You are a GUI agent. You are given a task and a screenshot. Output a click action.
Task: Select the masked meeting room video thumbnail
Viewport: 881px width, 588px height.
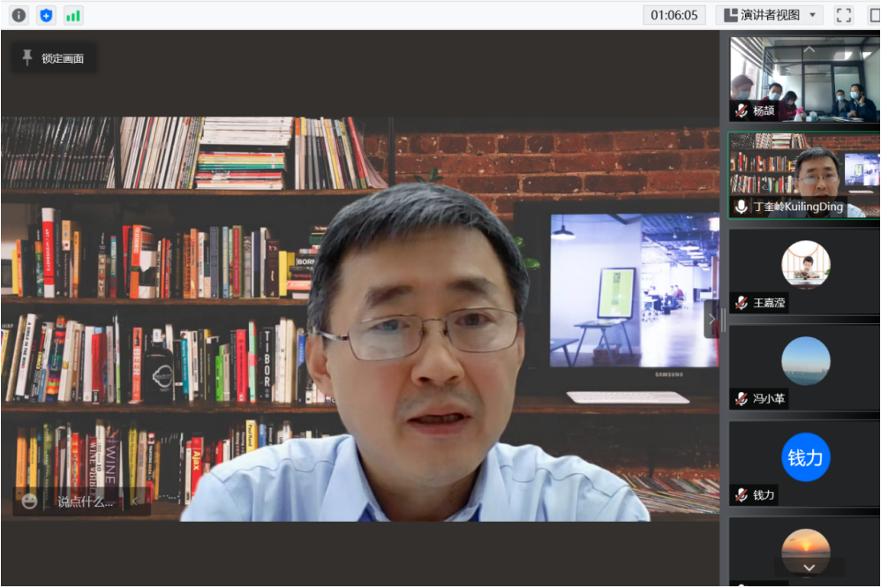(x=804, y=79)
